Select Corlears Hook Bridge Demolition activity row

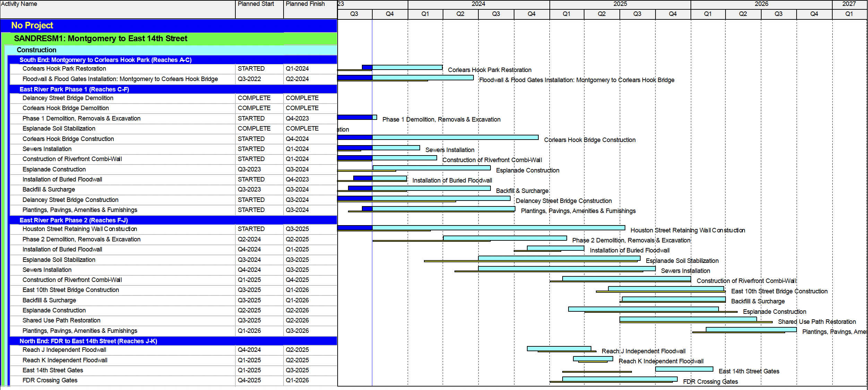click(x=173, y=108)
